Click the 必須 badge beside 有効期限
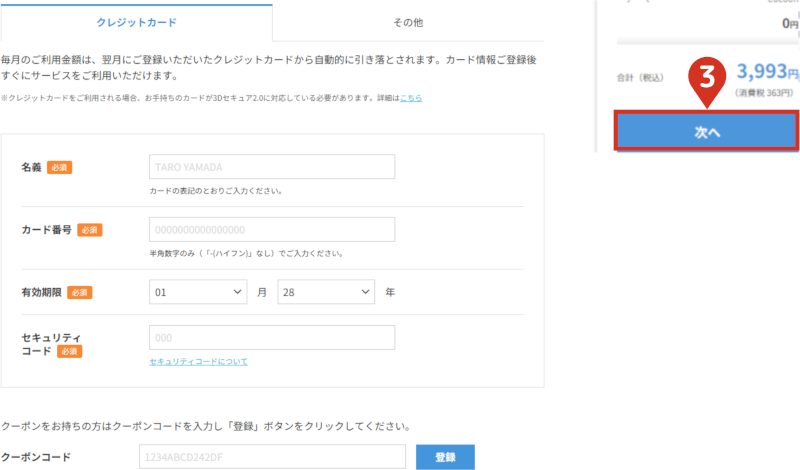800x470 pixels. pos(80,292)
